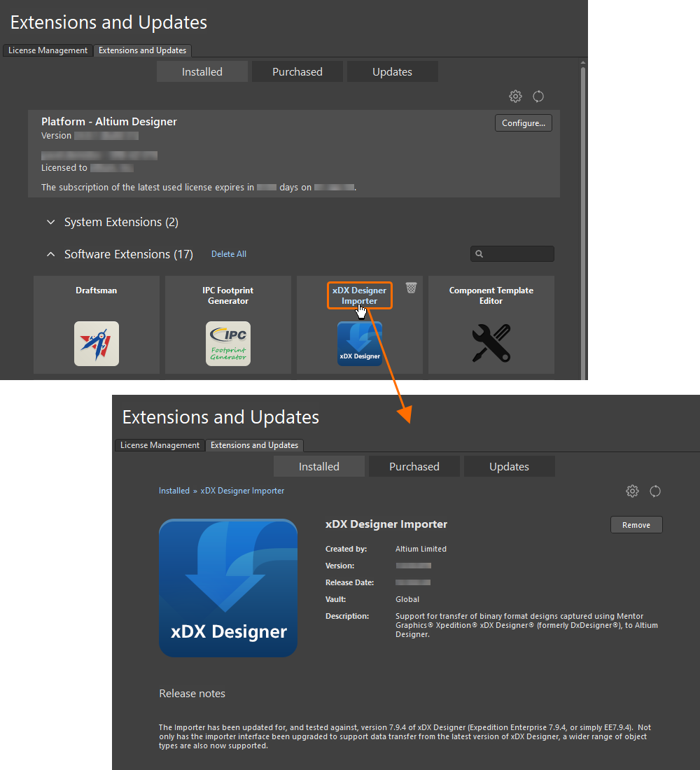Screen dimensions: 700x770
Task: Click the Draftsman card title
Action: tap(97, 290)
